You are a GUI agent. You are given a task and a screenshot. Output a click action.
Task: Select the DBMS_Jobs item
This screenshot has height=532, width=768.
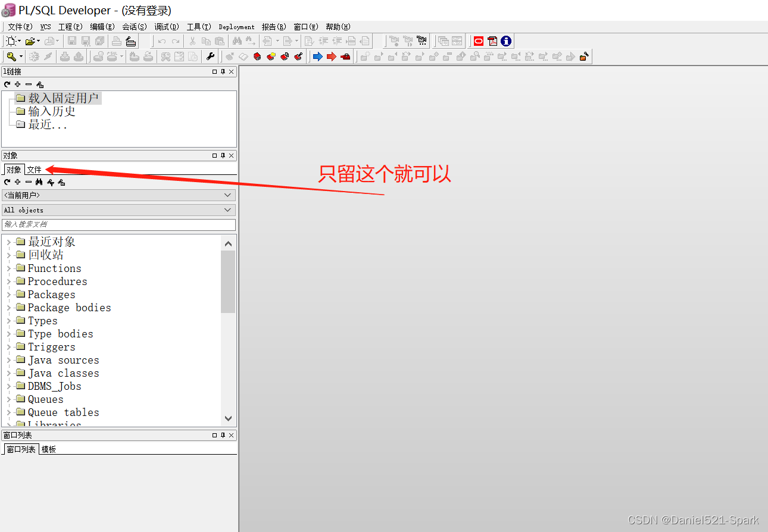pos(54,386)
